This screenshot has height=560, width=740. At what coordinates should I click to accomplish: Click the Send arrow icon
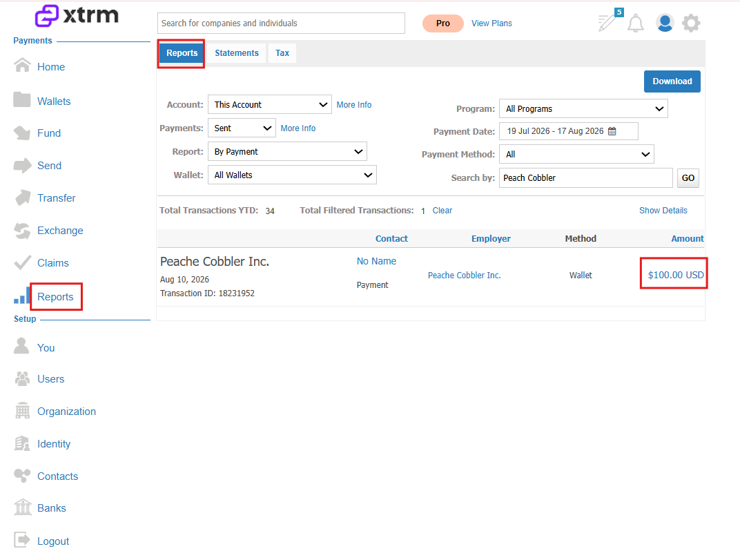(22, 165)
